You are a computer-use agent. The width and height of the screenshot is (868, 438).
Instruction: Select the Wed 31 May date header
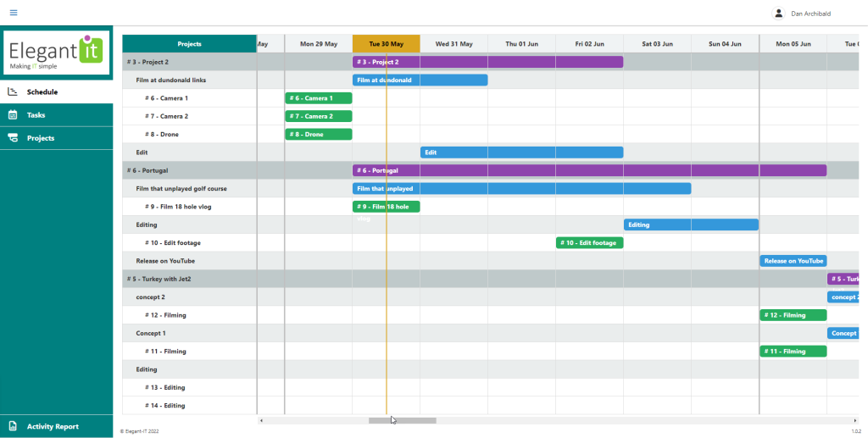coord(454,44)
